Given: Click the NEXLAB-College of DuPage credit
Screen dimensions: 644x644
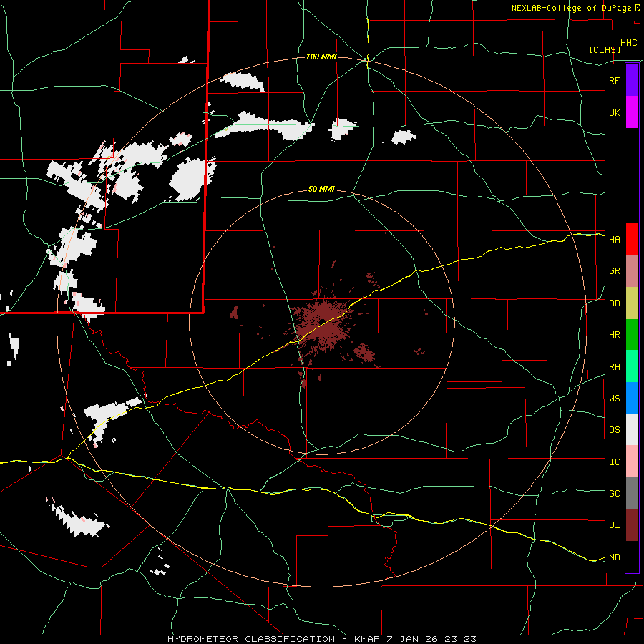Looking at the screenshot, I should coord(571,8).
